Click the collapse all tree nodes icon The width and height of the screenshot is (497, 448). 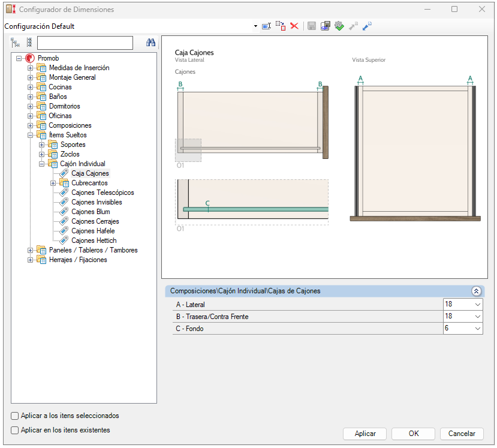click(29, 43)
